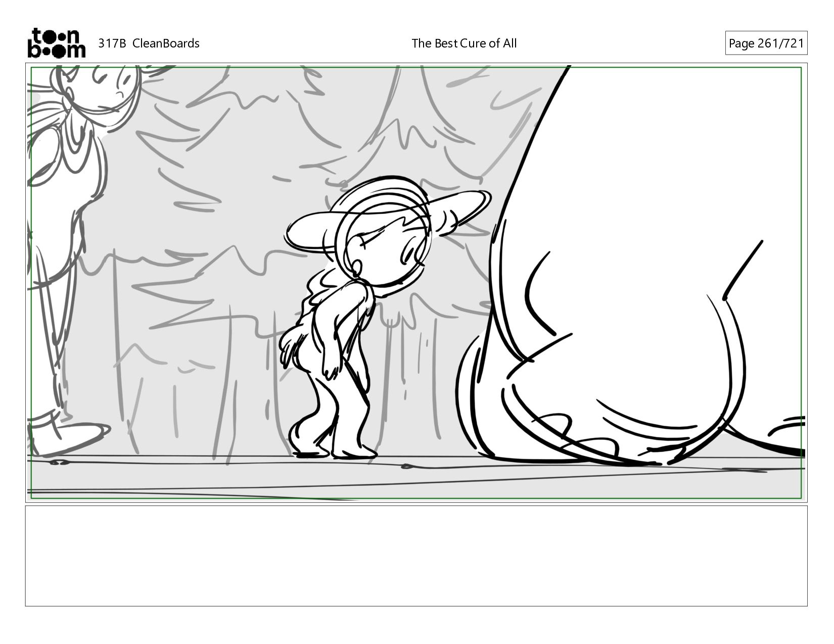Click the title 'The Best Cure of All'
The image size is (834, 644).
(x=464, y=43)
